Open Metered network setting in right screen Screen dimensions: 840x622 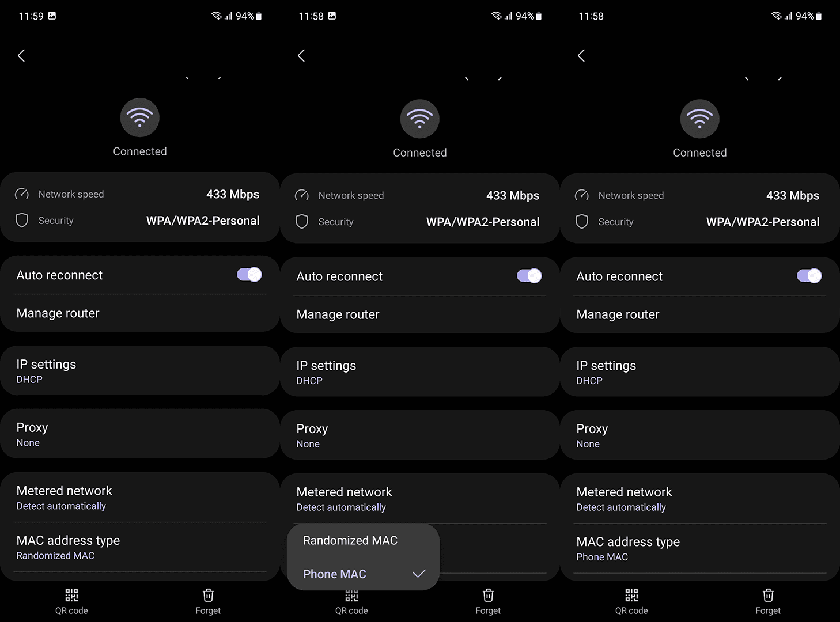700,498
